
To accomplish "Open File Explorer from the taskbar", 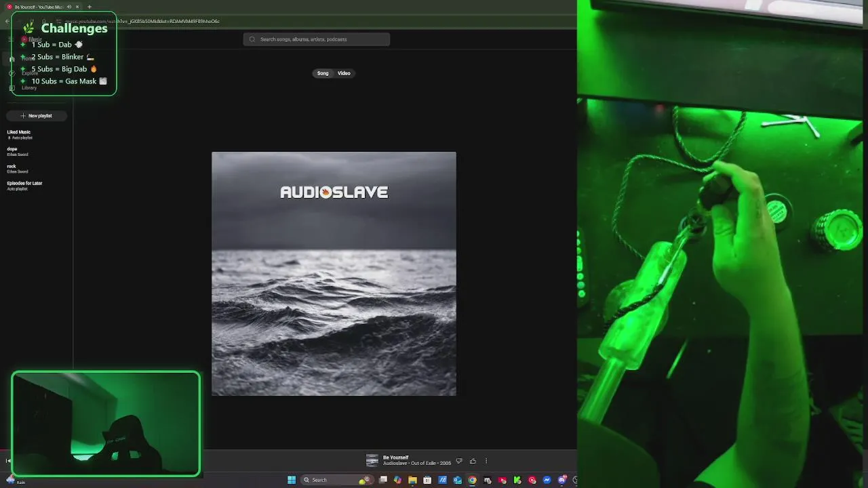I will click(412, 480).
